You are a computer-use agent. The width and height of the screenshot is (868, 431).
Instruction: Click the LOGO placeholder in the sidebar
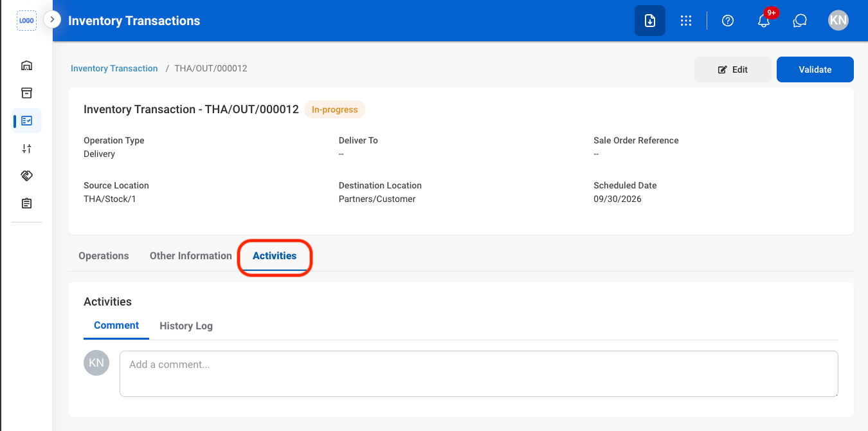tap(26, 21)
